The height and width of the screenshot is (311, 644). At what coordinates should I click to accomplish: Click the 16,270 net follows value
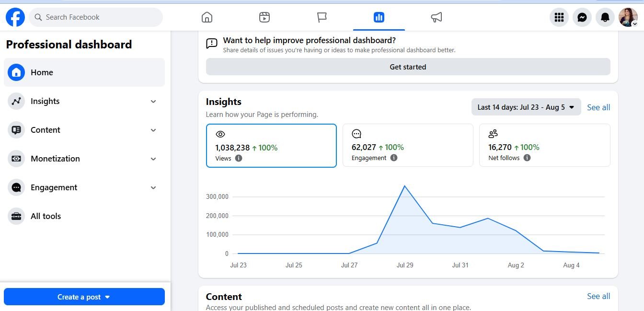point(500,147)
